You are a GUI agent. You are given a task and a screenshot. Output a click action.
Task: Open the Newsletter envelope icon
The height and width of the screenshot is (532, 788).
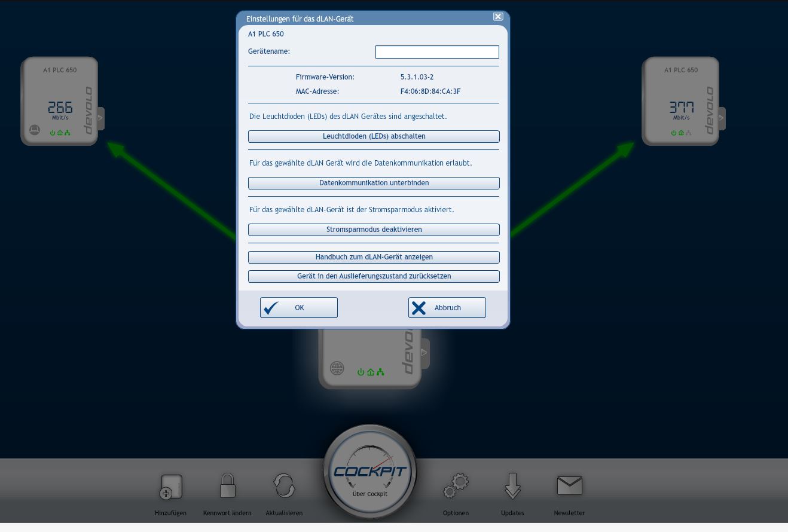pyautogui.click(x=569, y=485)
